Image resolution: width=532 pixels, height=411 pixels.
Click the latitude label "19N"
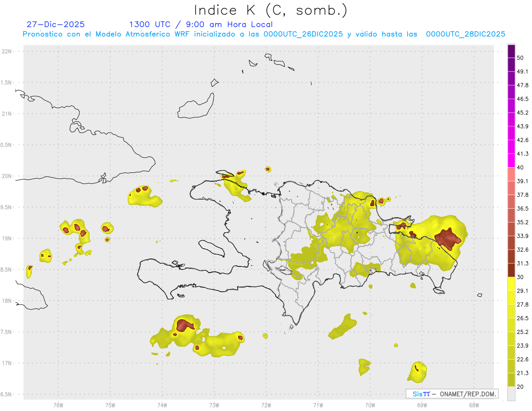pyautogui.click(x=7, y=238)
